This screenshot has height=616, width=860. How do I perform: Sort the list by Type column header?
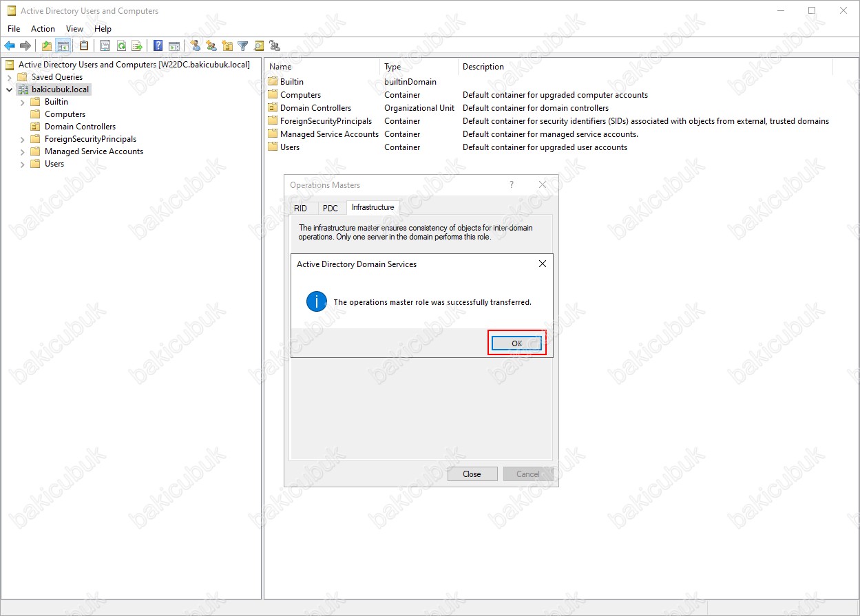point(419,67)
